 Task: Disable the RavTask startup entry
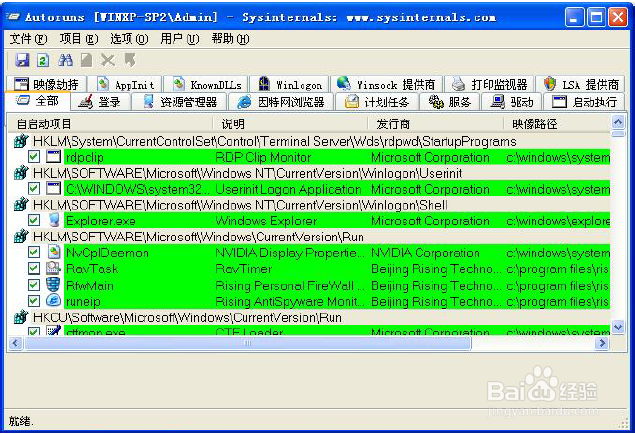pyautogui.click(x=34, y=268)
